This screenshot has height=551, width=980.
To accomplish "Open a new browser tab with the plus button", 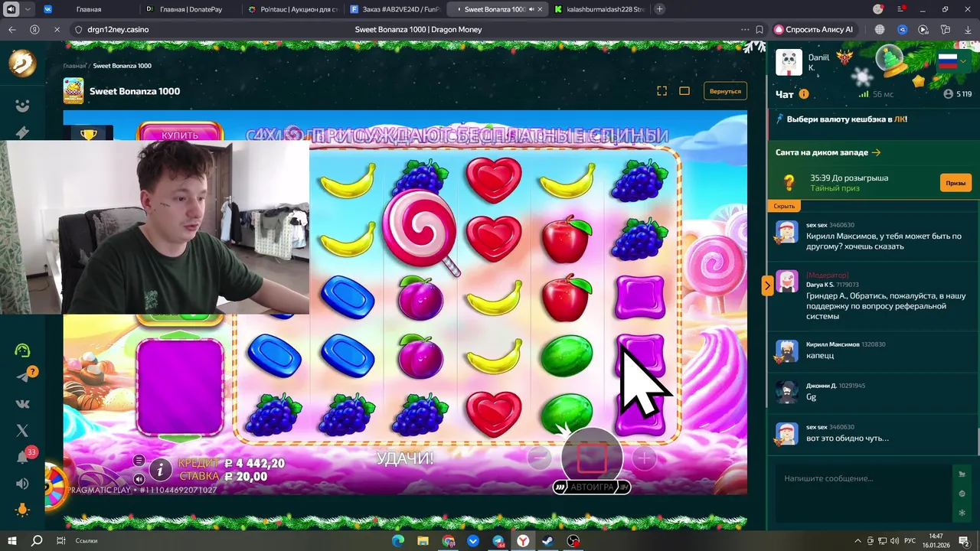I will (x=660, y=9).
